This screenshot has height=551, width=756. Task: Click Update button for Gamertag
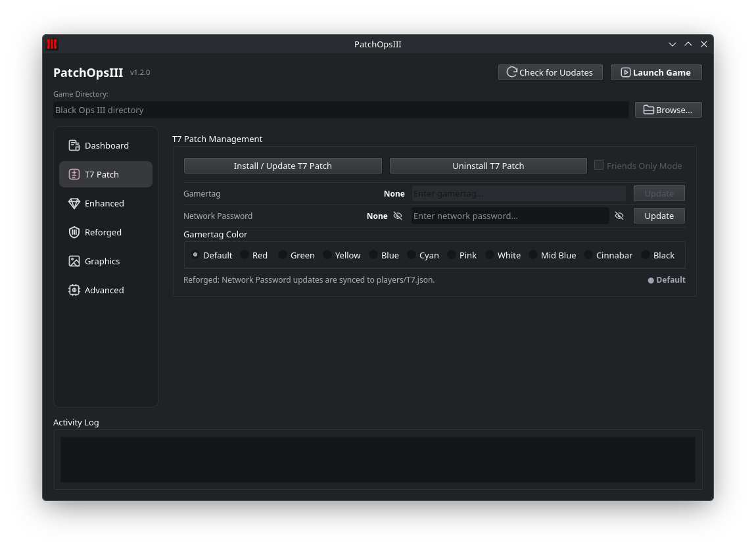659,193
